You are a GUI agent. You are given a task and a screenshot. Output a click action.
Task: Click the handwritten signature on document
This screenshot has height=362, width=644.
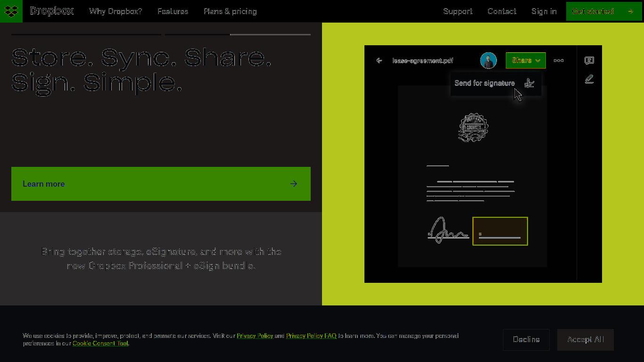tap(448, 230)
